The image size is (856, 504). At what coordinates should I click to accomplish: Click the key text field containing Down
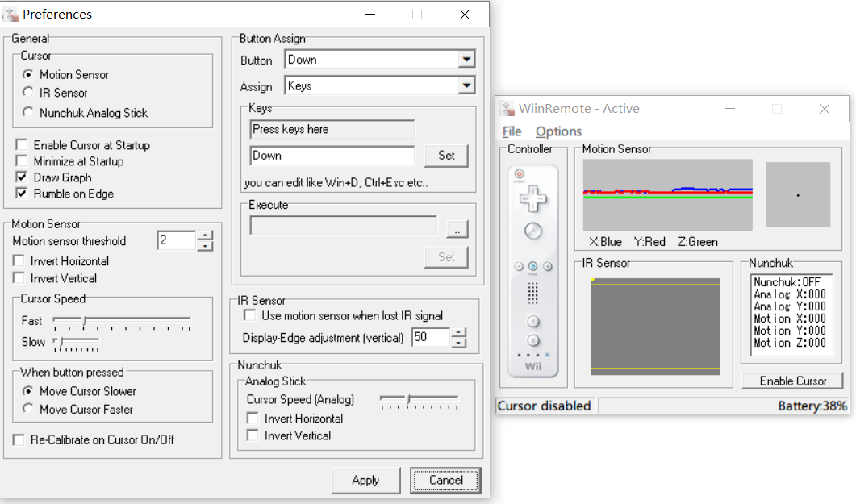tap(332, 156)
